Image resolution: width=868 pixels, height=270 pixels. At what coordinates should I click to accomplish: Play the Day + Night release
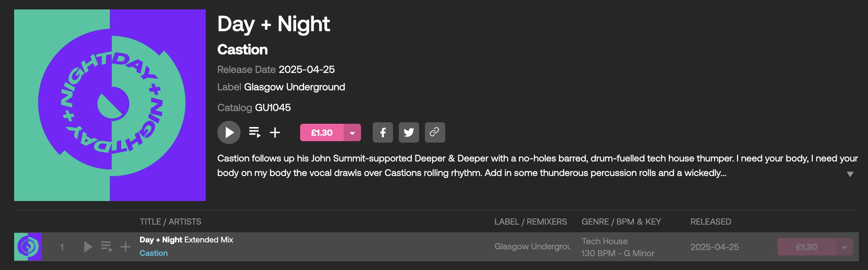[x=229, y=132]
